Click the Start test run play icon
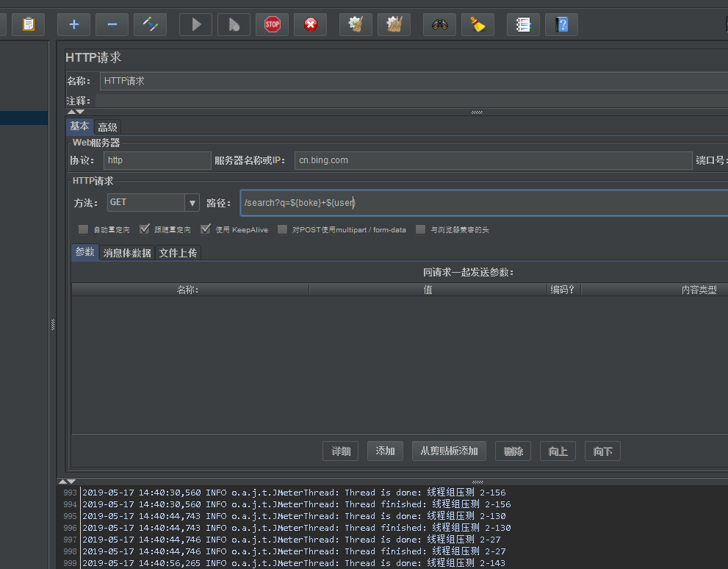The height and width of the screenshot is (569, 728). [x=195, y=24]
